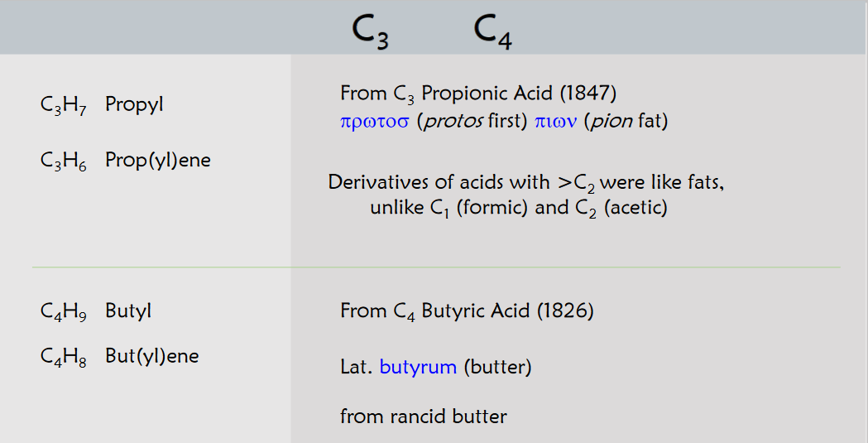868x443 pixels.
Task: Click the Prop(yl)ene label
Action: pos(157,160)
